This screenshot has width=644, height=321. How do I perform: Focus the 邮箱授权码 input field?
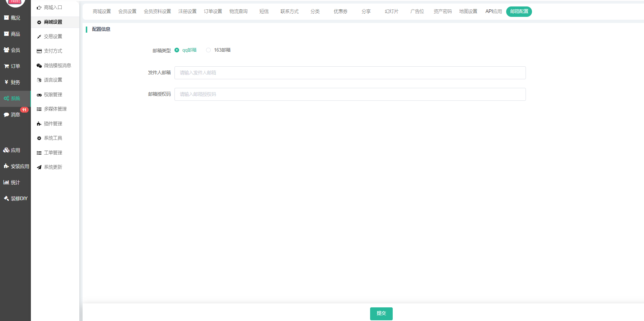click(350, 94)
